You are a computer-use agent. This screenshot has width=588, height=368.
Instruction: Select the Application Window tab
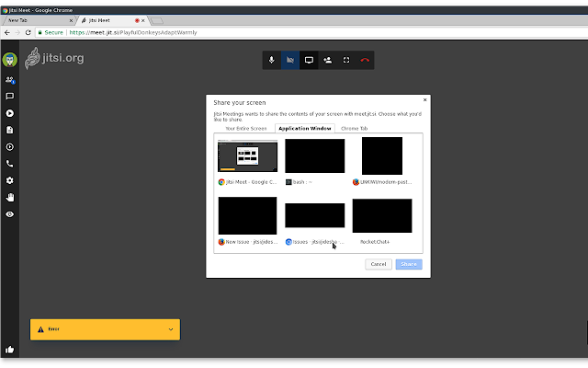[x=305, y=129]
